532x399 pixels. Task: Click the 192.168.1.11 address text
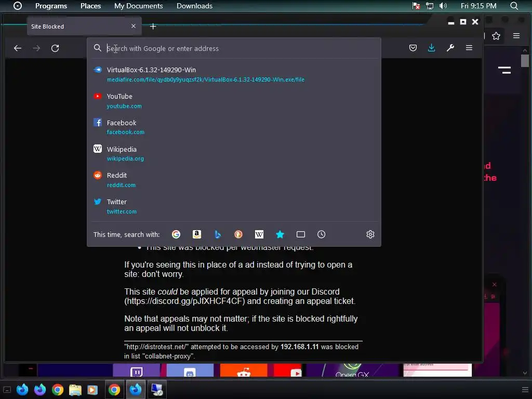coord(300,347)
